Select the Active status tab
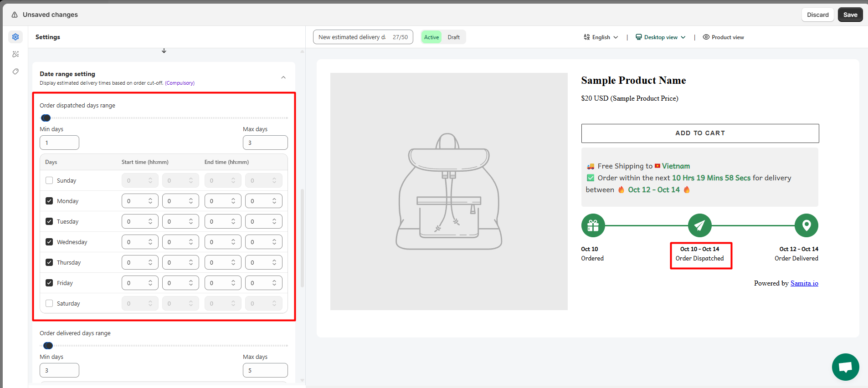 431,37
